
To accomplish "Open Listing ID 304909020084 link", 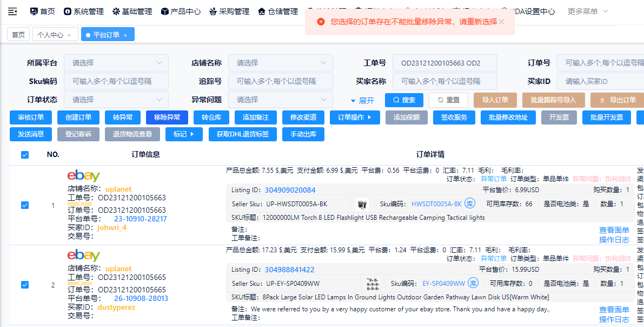I will tap(290, 190).
